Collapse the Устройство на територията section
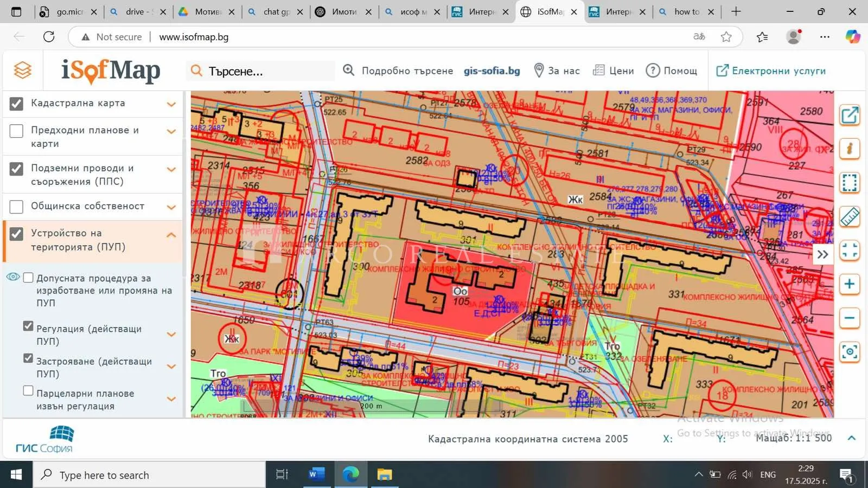Screen dimensions: 868x488 point(171,235)
